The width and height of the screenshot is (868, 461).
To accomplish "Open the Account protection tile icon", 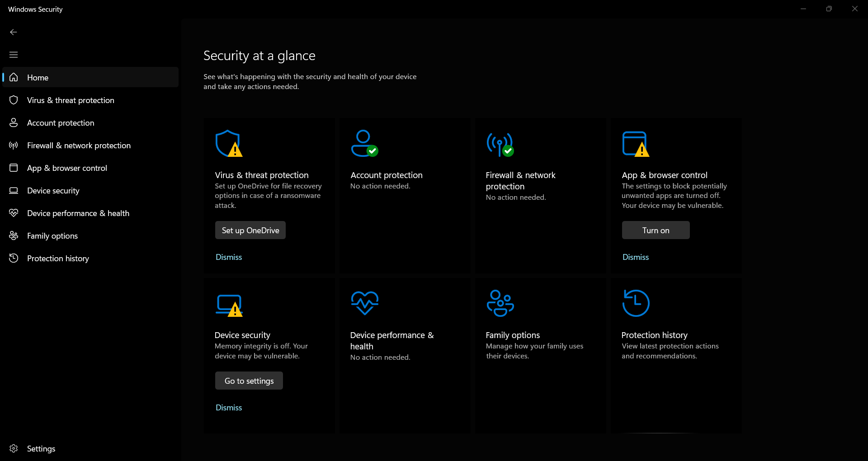I will coord(364,143).
